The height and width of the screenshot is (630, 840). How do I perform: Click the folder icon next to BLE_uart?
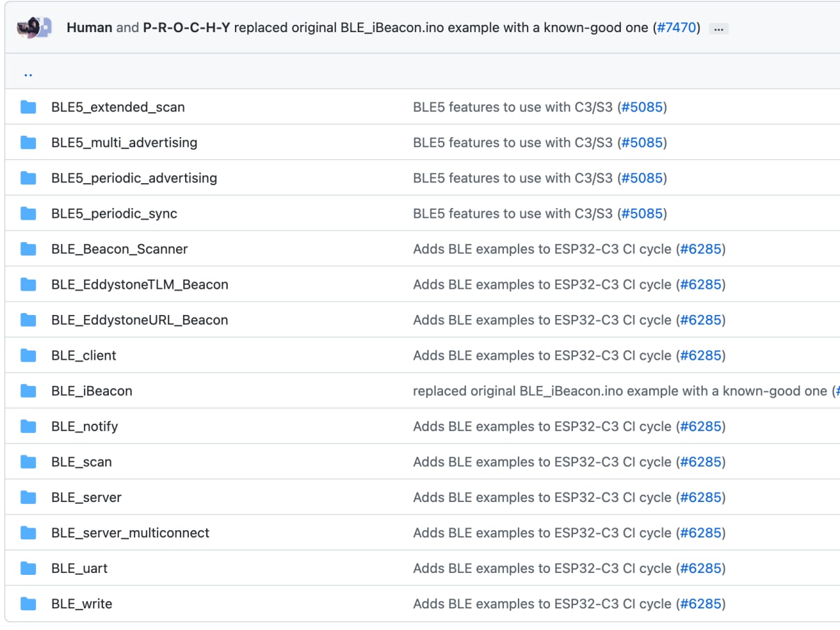pyautogui.click(x=28, y=568)
